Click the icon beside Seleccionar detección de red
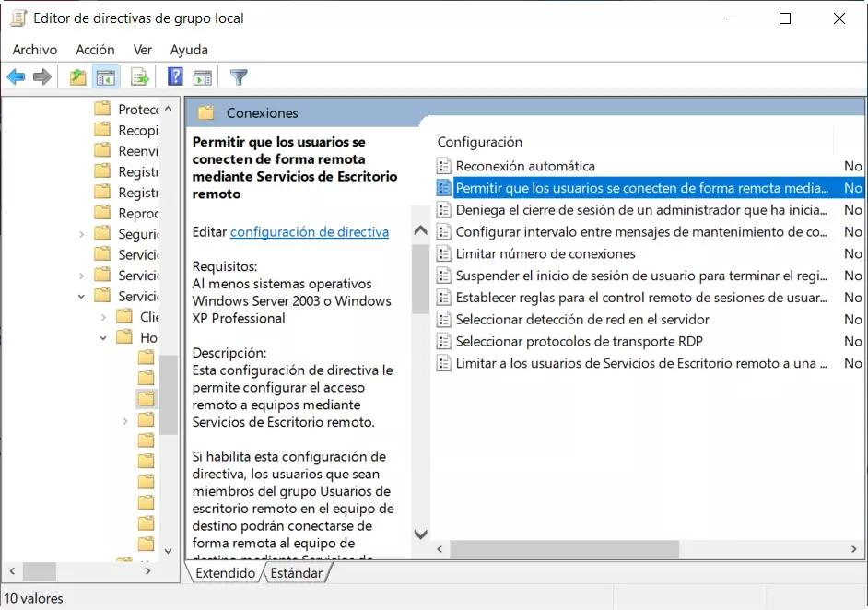 pyautogui.click(x=443, y=320)
